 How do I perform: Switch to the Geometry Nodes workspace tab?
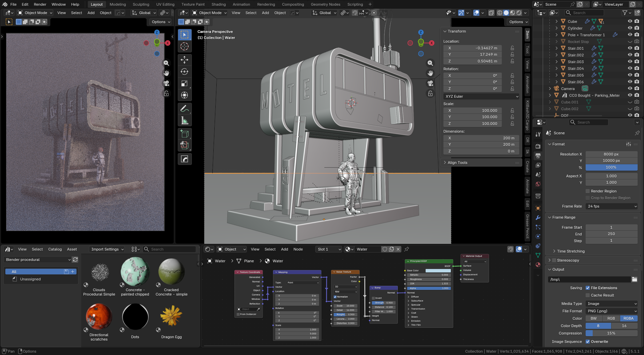[x=325, y=4]
